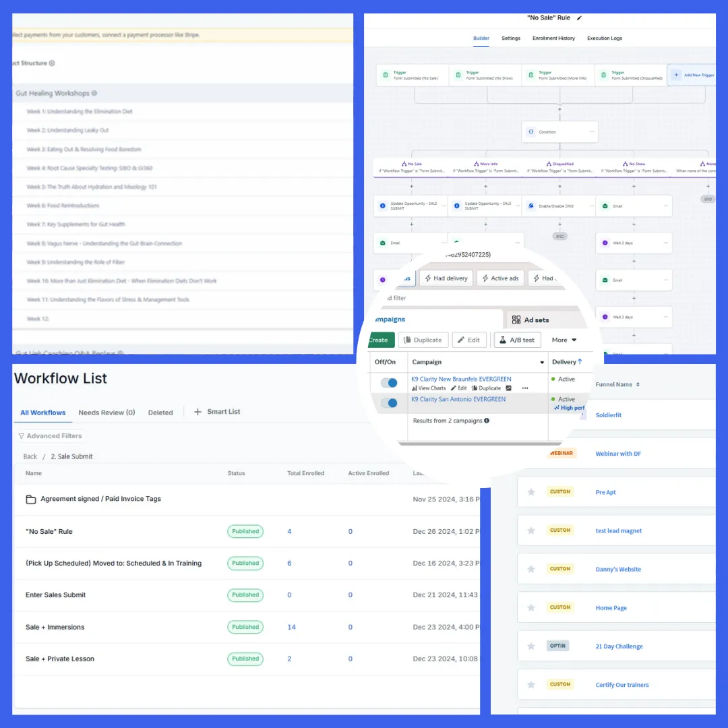Click the info icon after Results from 2 campaigns
728x728 pixels.
487,421
